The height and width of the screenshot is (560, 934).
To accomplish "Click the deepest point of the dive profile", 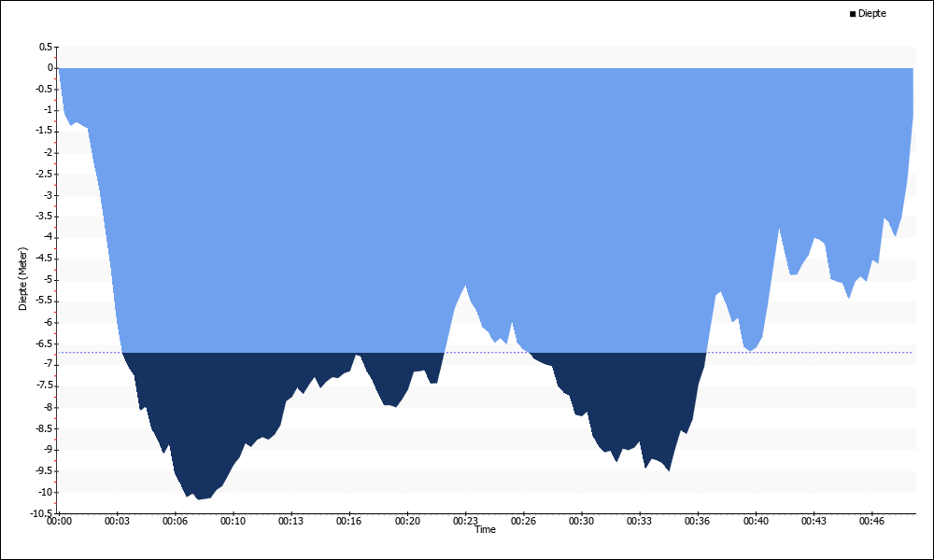I will (x=198, y=498).
